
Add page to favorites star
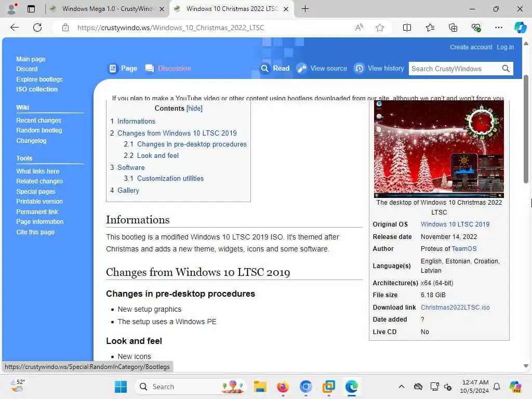point(380,28)
